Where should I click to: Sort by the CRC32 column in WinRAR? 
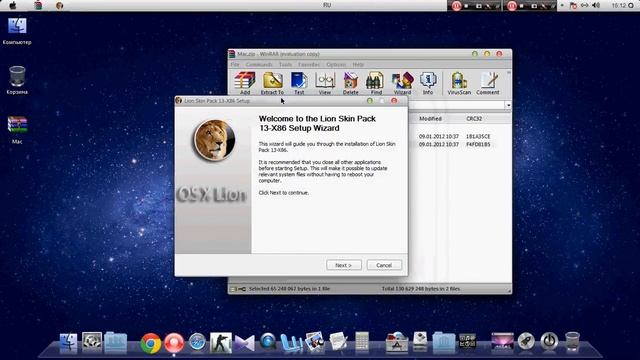coord(474,118)
